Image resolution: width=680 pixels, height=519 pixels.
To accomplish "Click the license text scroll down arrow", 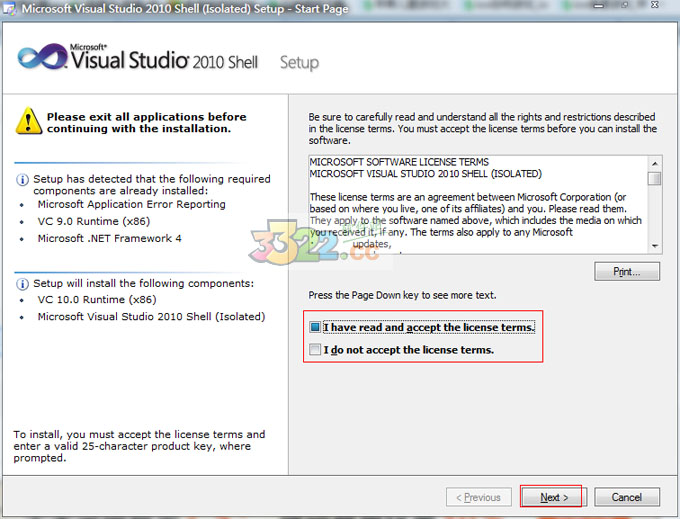I will click(x=654, y=246).
